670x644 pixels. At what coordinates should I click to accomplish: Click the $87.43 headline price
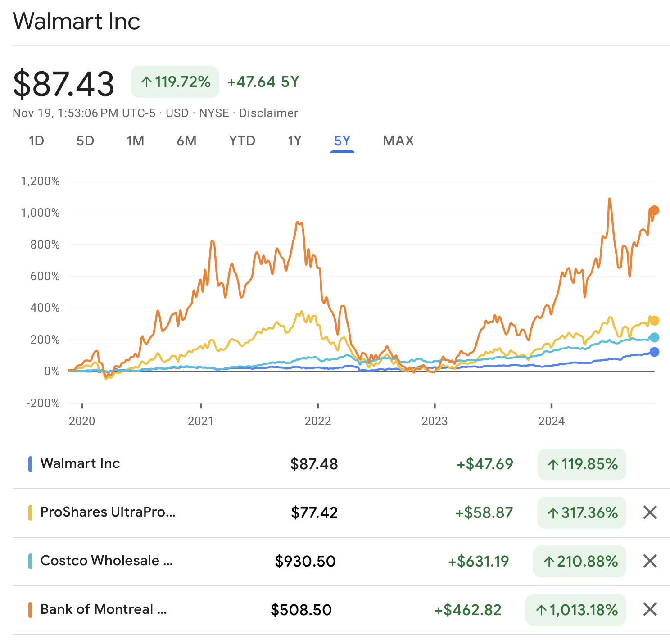(63, 83)
